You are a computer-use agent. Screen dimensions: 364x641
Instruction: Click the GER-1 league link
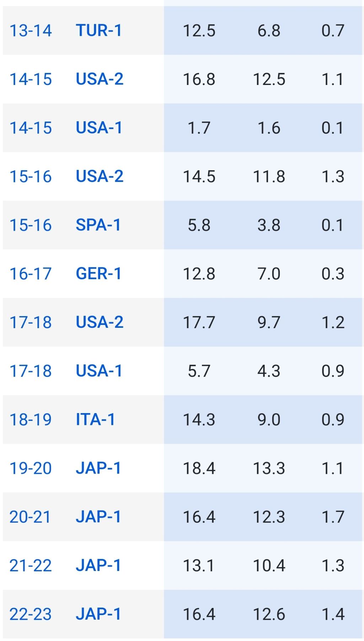coord(99,274)
